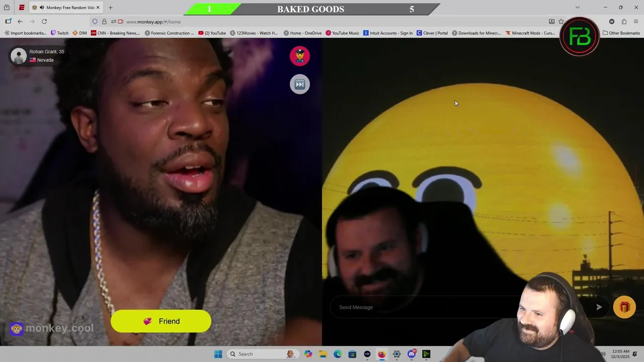
Task: Bookmark this page with star icon
Action: click(561, 22)
